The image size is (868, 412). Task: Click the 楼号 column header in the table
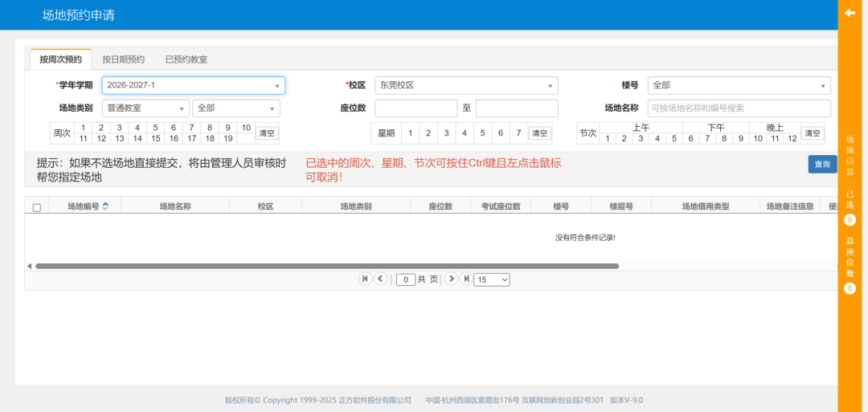coord(561,206)
